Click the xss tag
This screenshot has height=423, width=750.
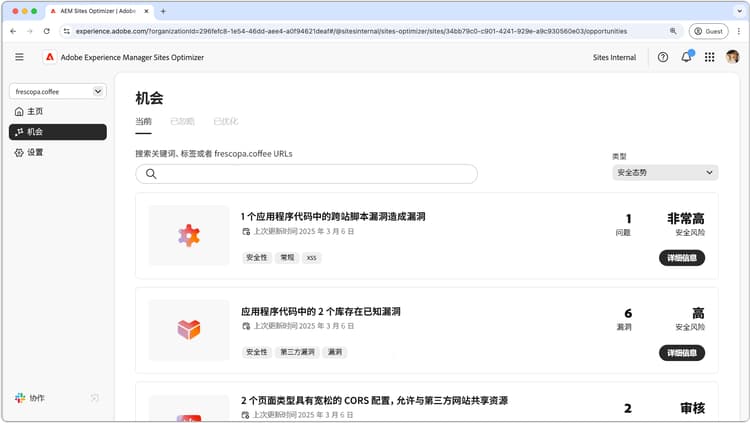tap(311, 258)
